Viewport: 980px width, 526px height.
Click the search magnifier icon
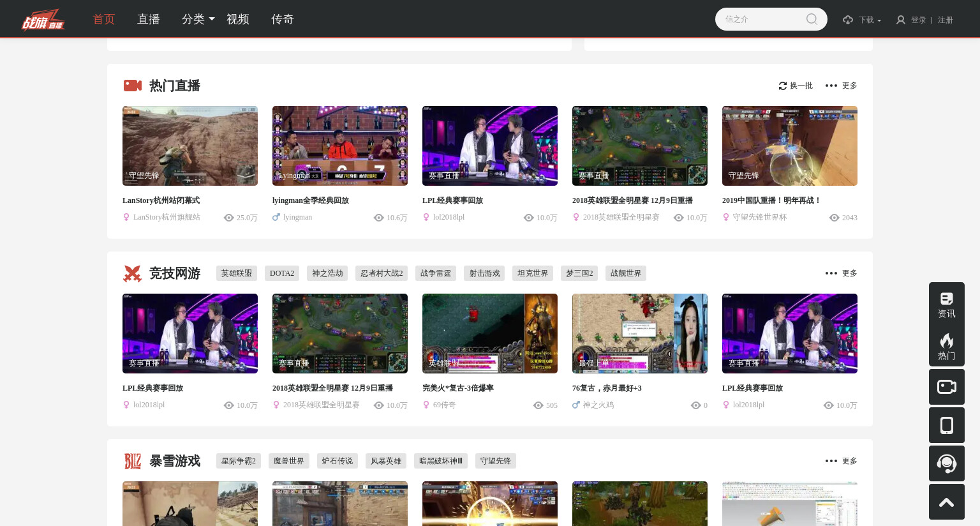[x=812, y=19]
